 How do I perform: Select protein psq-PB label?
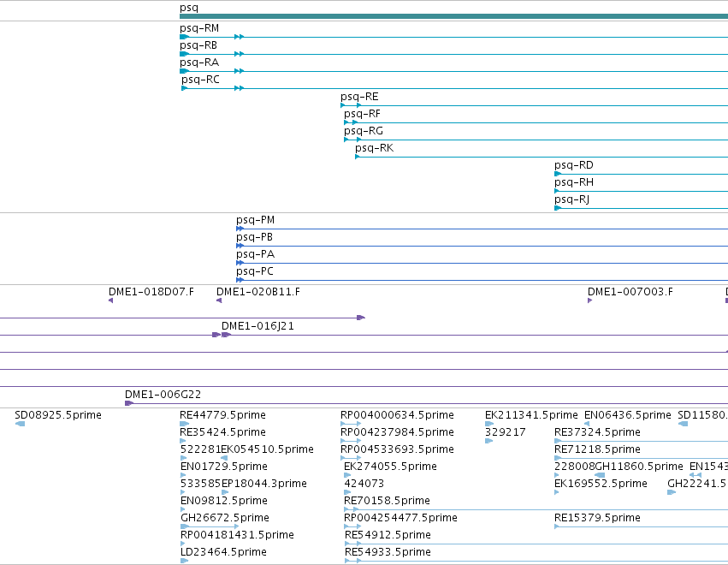(x=254, y=237)
